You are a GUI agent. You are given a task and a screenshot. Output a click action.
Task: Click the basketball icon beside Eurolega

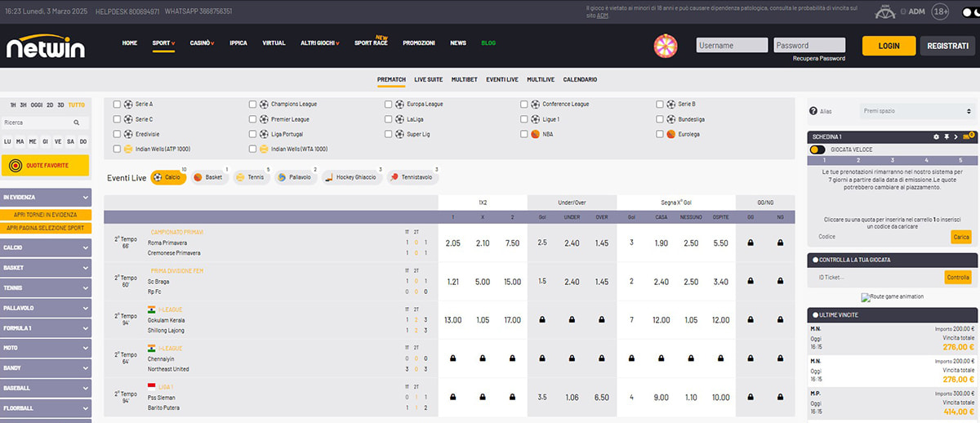coord(670,134)
